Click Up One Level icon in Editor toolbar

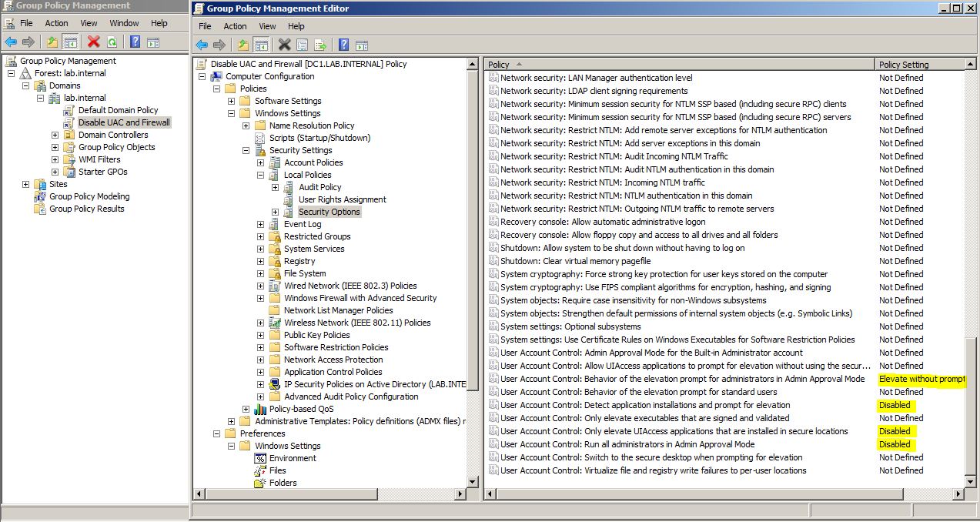click(x=243, y=45)
